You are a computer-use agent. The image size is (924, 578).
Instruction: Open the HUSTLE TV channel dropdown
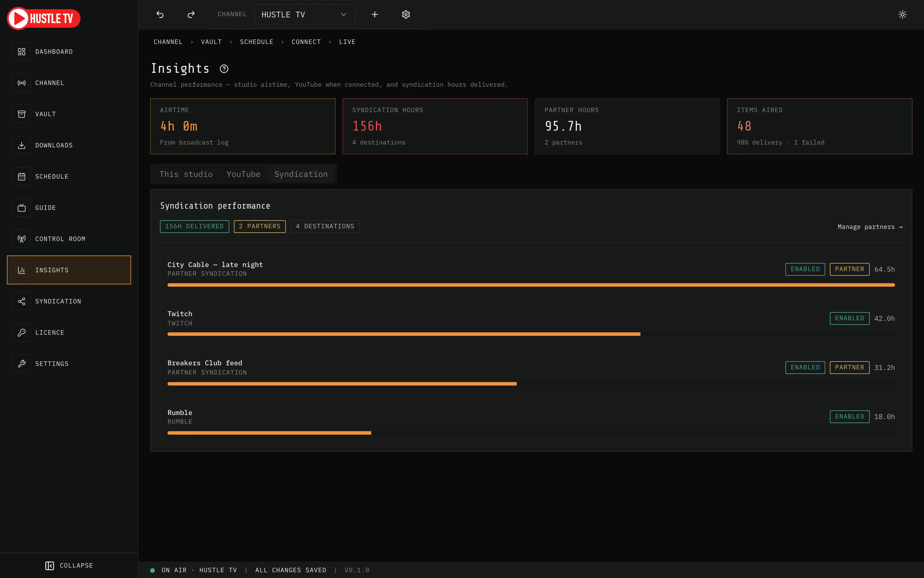coord(305,14)
